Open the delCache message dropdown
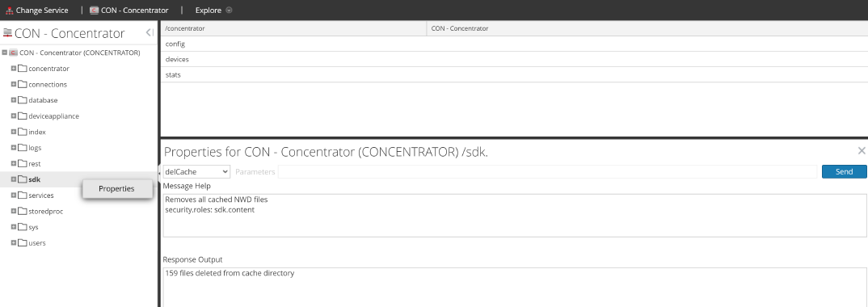This screenshot has height=307, width=868. click(196, 171)
